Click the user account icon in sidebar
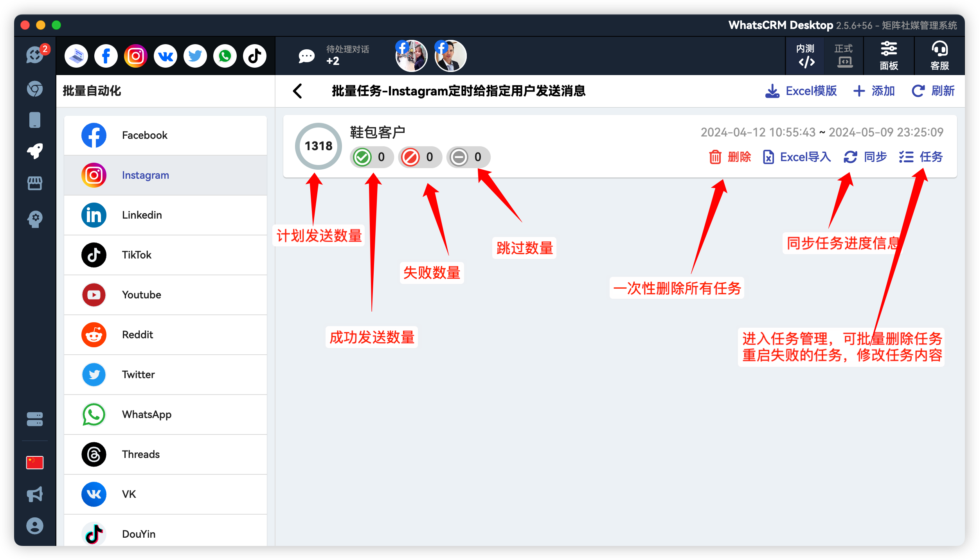Image resolution: width=979 pixels, height=560 pixels. [x=35, y=526]
